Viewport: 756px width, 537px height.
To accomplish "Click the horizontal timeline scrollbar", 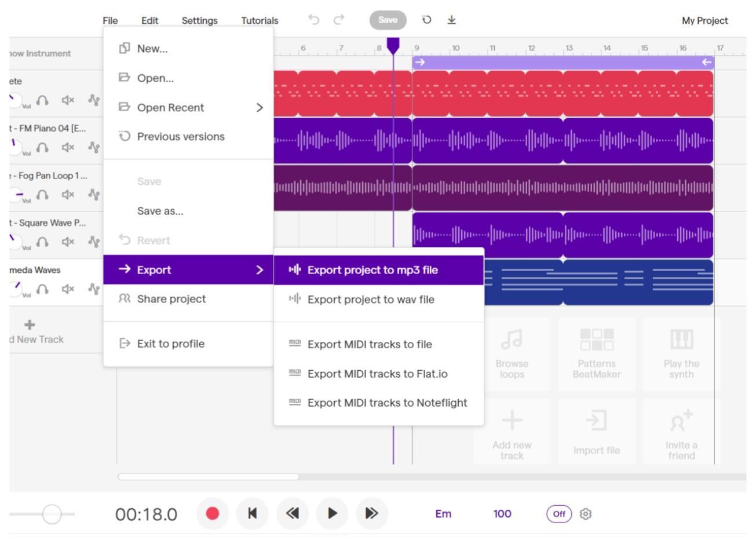I will [209, 476].
